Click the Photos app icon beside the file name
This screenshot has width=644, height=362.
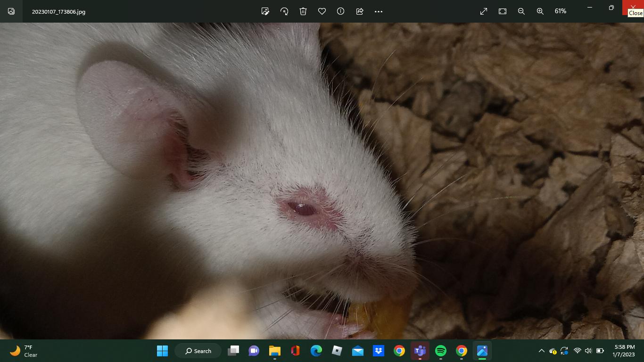(x=11, y=11)
